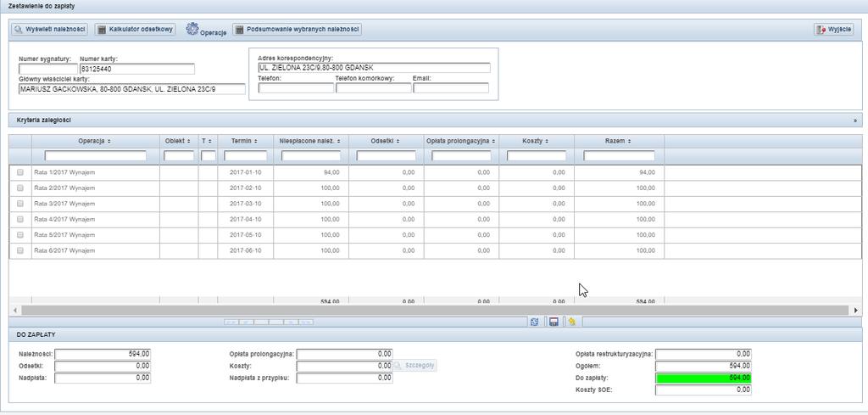Click the yellow undo arrow icon below table
The image size is (868, 415).
(572, 322)
